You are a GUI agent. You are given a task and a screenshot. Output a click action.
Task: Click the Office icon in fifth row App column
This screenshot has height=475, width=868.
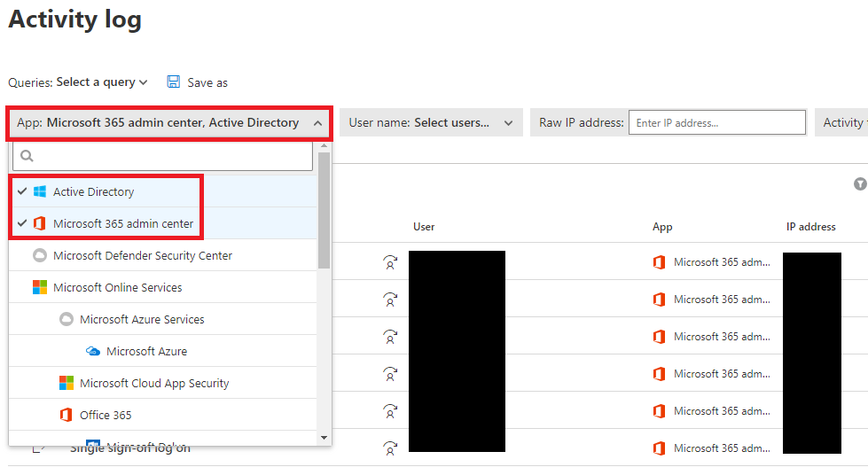[x=659, y=411]
